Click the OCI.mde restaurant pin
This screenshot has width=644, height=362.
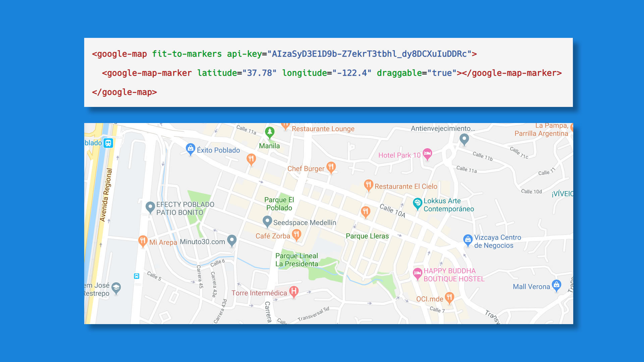pos(449,297)
